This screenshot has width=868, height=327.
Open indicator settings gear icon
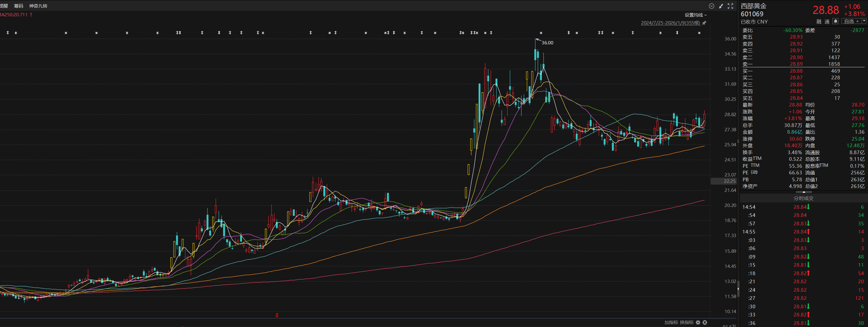(x=698, y=322)
